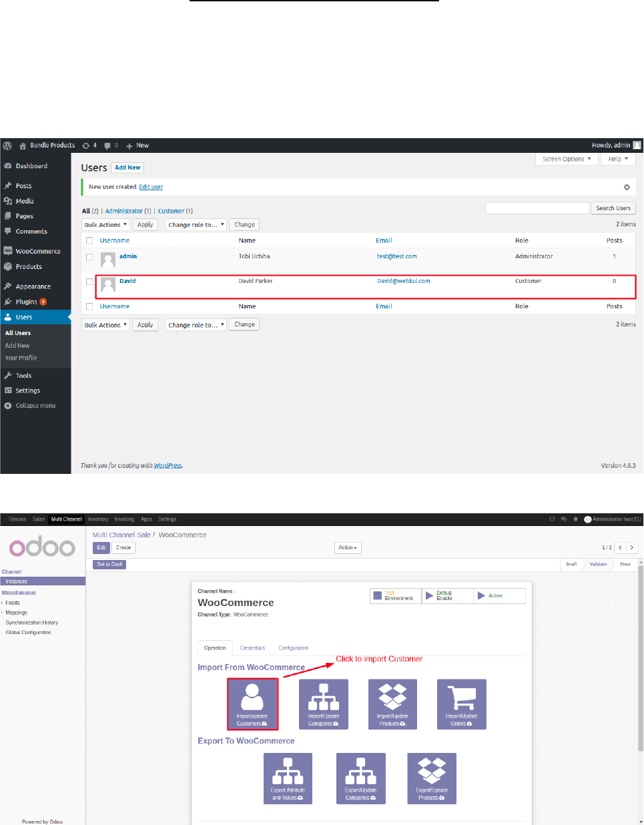The width and height of the screenshot is (644, 825).
Task: Toggle the Test Environment status button
Action: coord(396,595)
